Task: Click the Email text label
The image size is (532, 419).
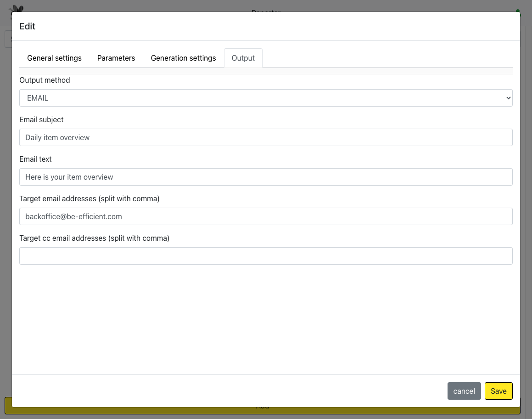Action: coord(35,159)
